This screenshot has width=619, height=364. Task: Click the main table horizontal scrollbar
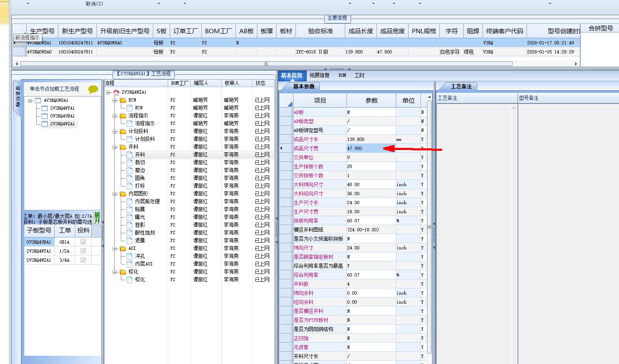pos(266,64)
